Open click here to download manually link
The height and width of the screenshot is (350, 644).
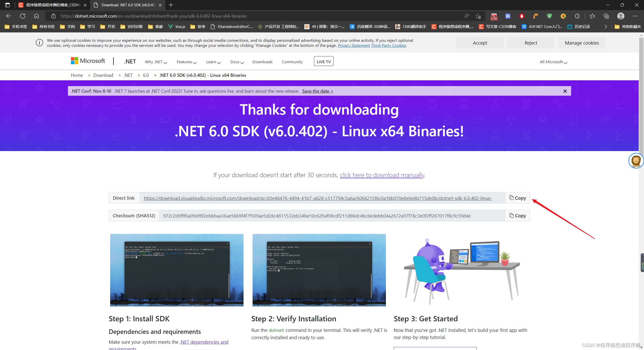[x=382, y=175]
